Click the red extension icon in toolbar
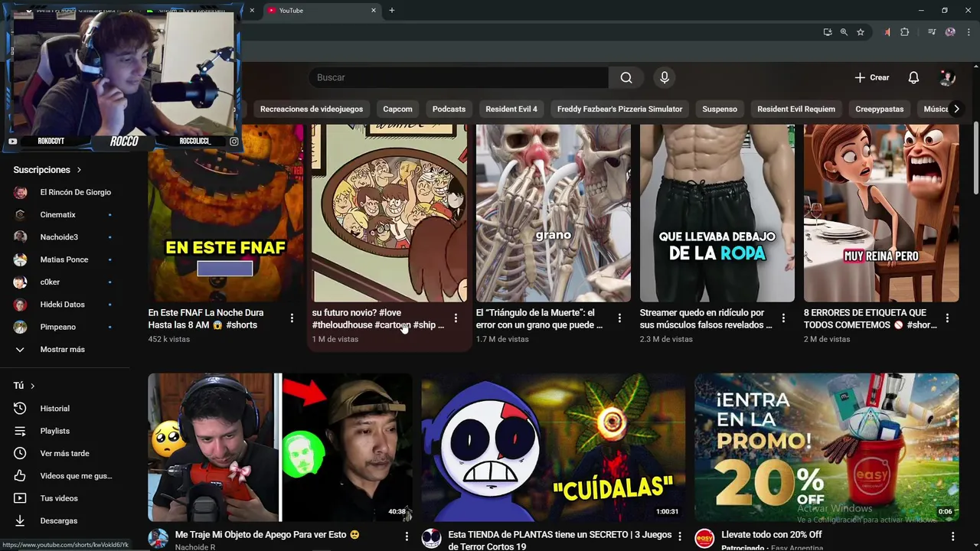The height and width of the screenshot is (551, 980). pos(887,32)
